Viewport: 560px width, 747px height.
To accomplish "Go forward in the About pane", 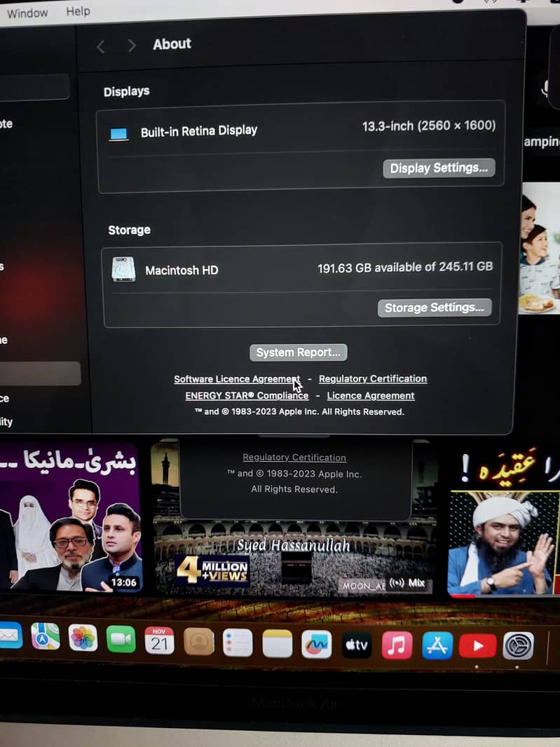I will point(132,46).
